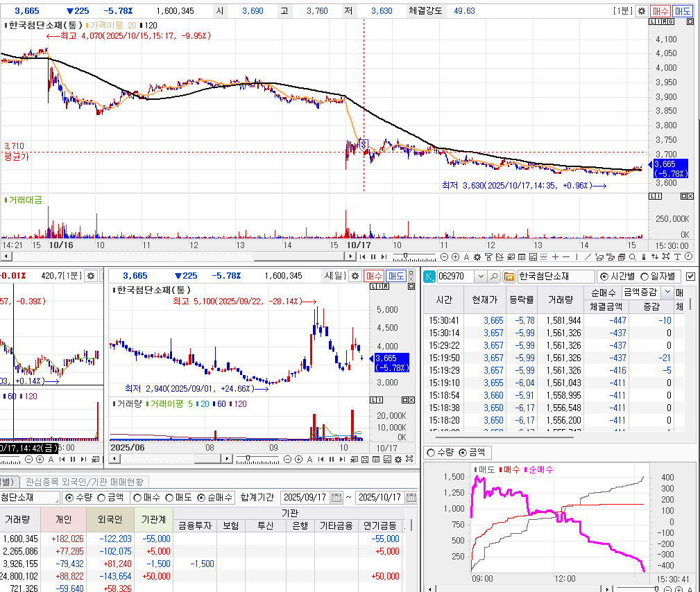Pause playback in the 1-minute chart toolbar
The width and height of the screenshot is (700, 592).
tap(373, 256)
